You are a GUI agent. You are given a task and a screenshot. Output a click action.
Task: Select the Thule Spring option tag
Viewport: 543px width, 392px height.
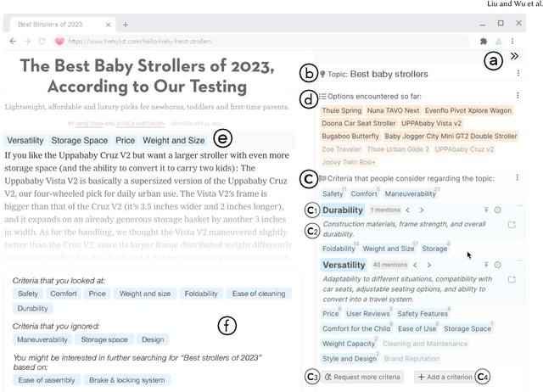(342, 110)
